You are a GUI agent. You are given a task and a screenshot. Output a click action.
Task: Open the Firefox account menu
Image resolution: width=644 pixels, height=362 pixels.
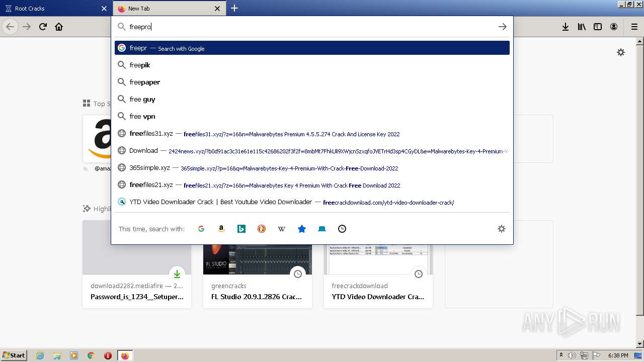[614, 27]
